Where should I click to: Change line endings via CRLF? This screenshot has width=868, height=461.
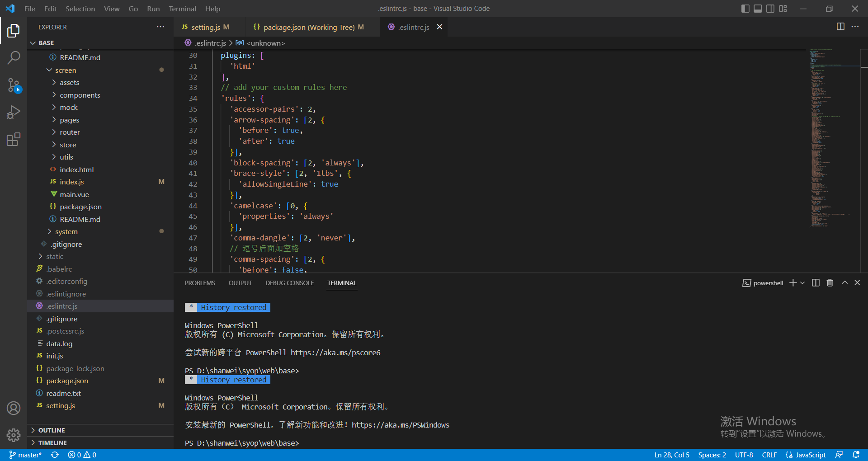769,455
